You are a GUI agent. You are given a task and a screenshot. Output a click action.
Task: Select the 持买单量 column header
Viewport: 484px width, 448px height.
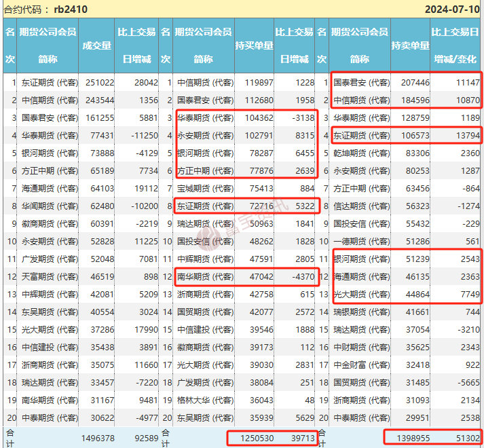click(x=254, y=45)
